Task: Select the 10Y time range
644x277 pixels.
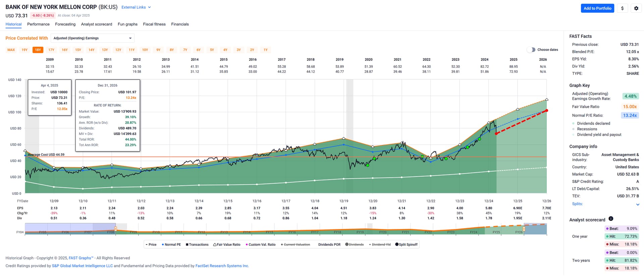Action: (145, 50)
